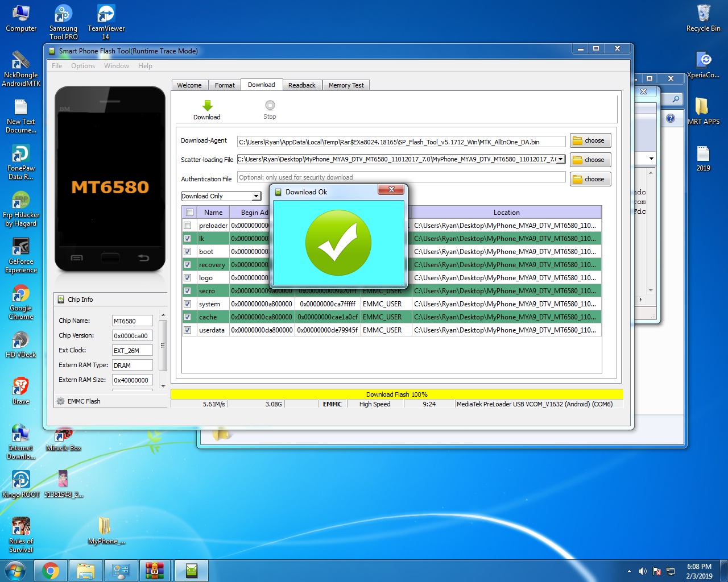Image resolution: width=728 pixels, height=582 pixels.
Task: Switch to the Readback tab
Action: click(x=302, y=85)
